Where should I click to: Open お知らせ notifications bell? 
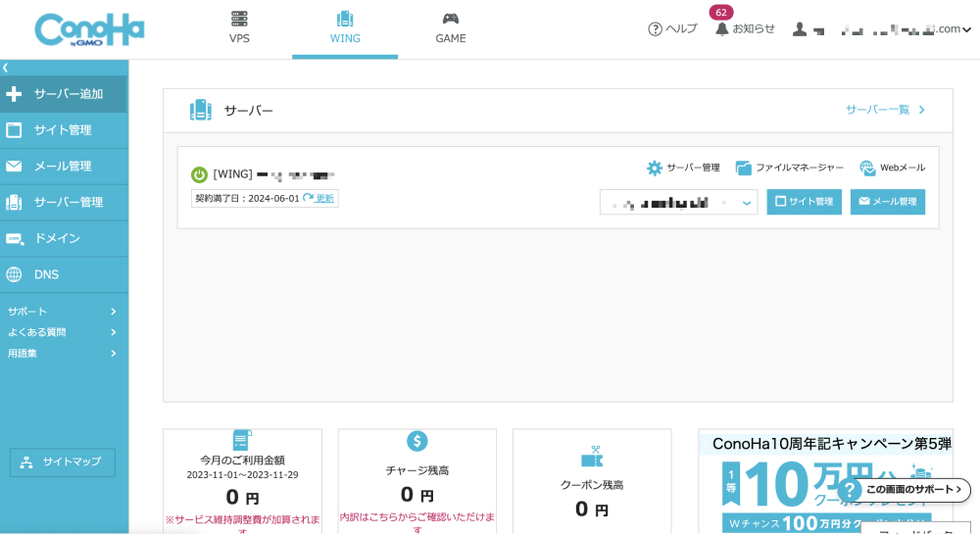[x=745, y=28]
